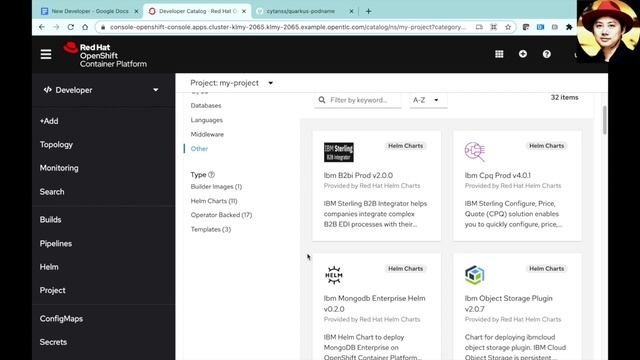This screenshot has height=360, width=640.
Task: Go to Topology view
Action: [56, 144]
